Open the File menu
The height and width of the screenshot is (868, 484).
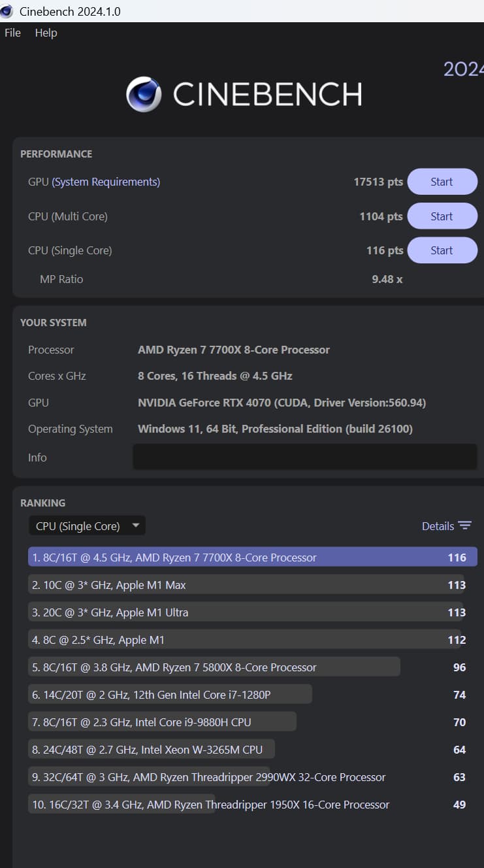tap(12, 33)
